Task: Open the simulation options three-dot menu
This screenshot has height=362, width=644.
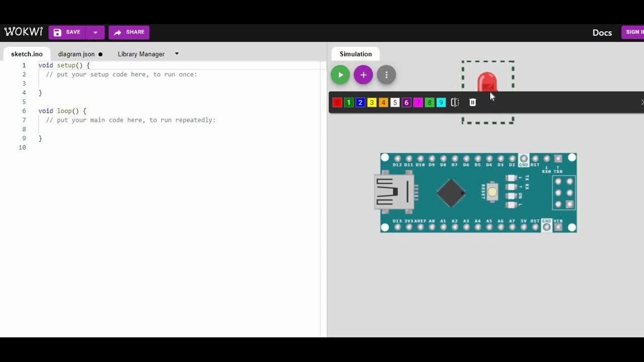Action: click(x=386, y=74)
